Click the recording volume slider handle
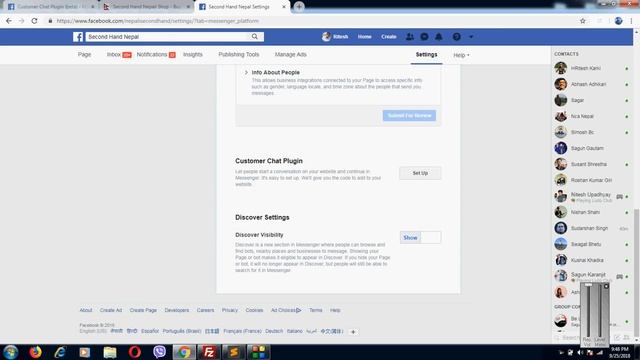The image size is (640, 360). [x=588, y=285]
